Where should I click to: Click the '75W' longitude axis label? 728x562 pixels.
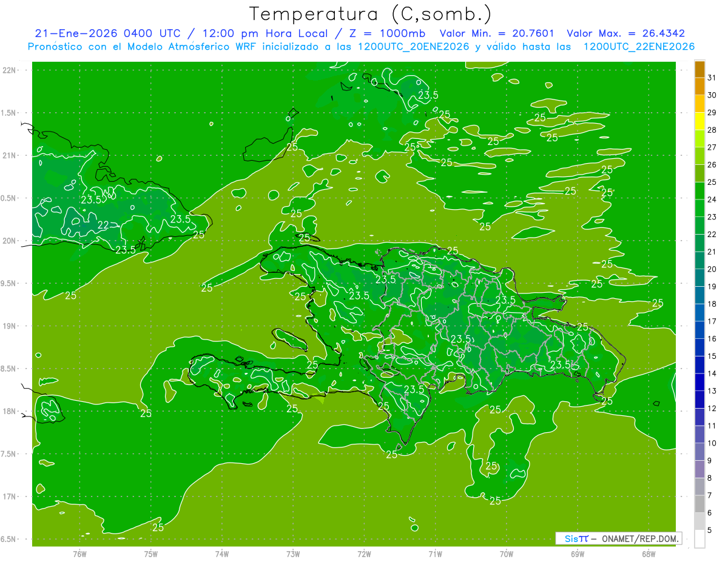point(151,554)
